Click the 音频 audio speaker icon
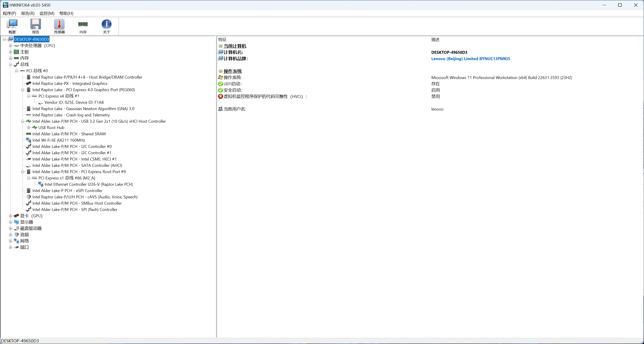The image size is (644, 344). coord(16,235)
